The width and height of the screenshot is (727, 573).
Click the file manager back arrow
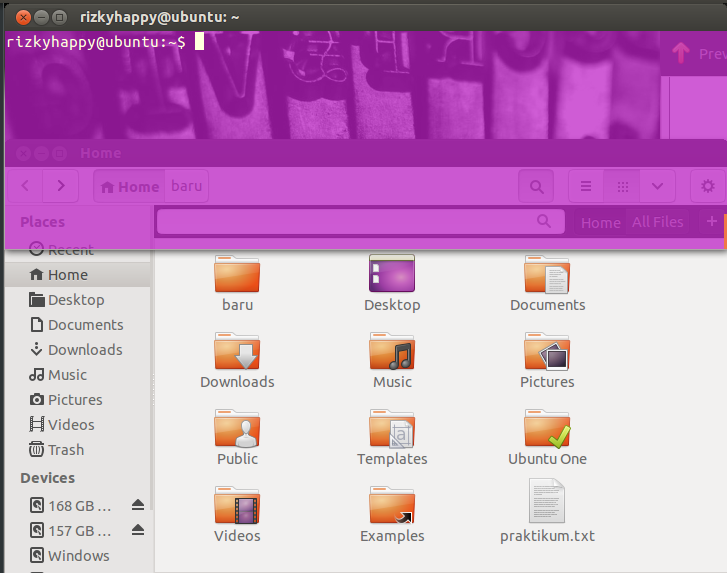[25, 186]
